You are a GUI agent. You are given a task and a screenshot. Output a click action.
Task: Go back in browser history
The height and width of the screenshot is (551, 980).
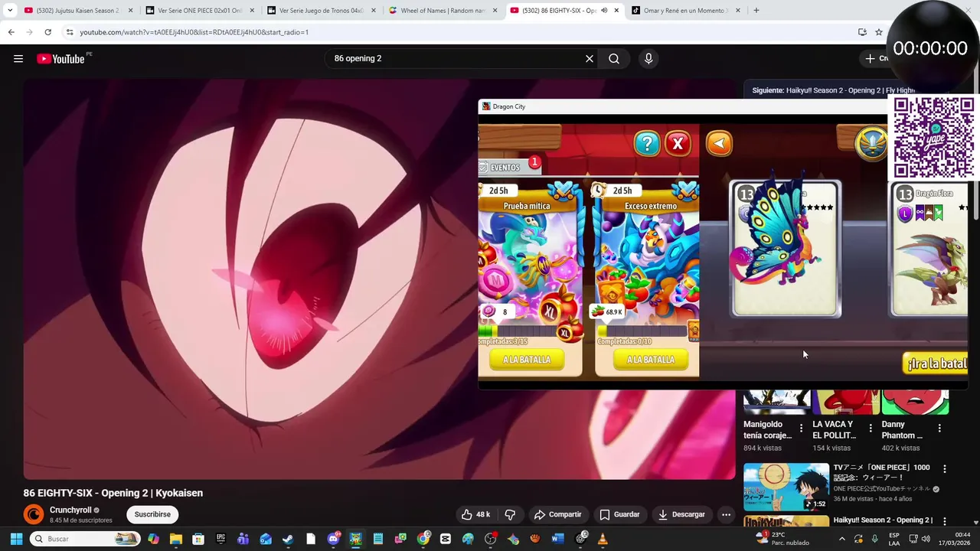point(11,32)
